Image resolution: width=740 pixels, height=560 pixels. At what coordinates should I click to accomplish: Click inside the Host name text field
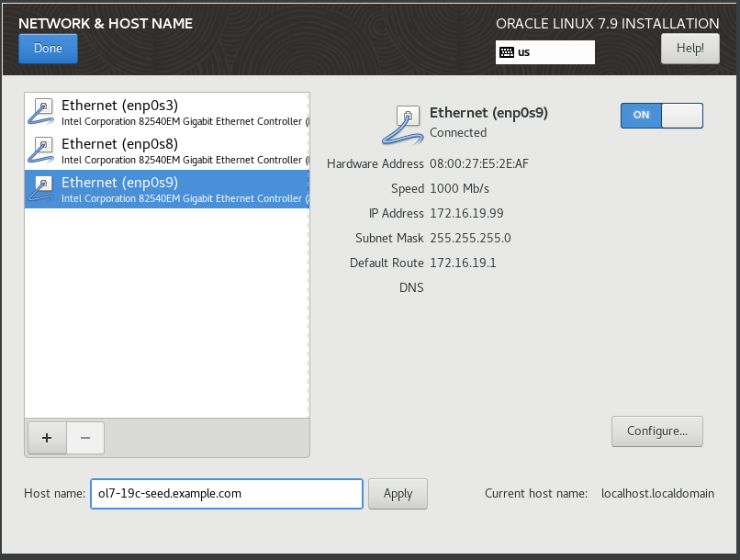(226, 493)
